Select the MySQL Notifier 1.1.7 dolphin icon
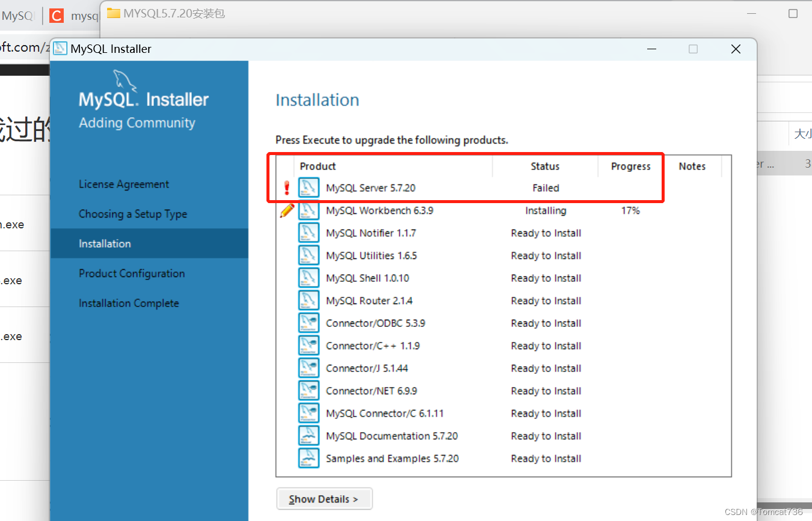 [309, 233]
